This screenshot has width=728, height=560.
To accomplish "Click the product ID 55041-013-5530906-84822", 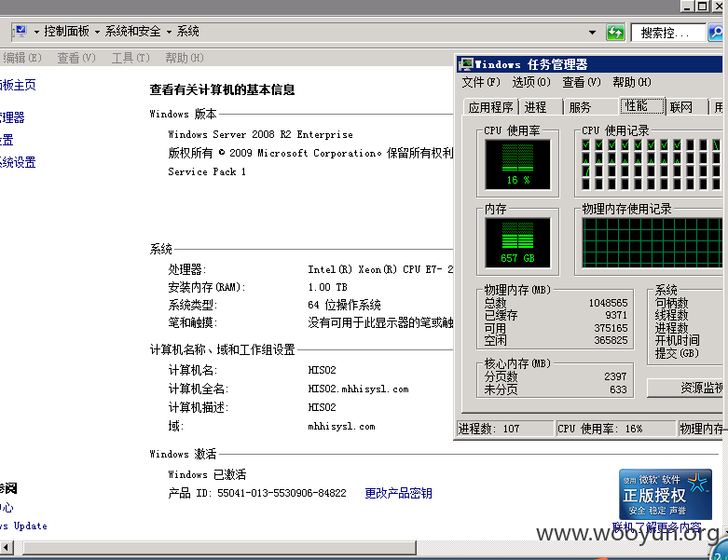I will (x=282, y=493).
